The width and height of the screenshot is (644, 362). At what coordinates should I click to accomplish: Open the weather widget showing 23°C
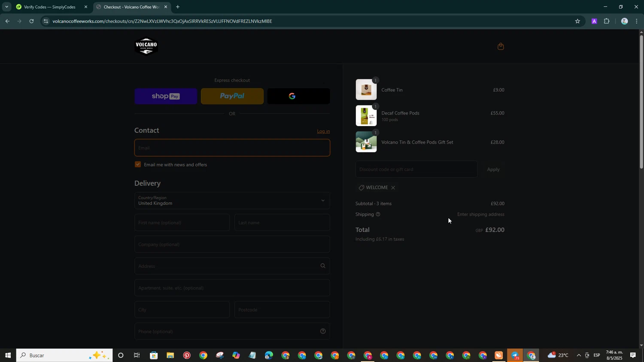tap(558, 355)
